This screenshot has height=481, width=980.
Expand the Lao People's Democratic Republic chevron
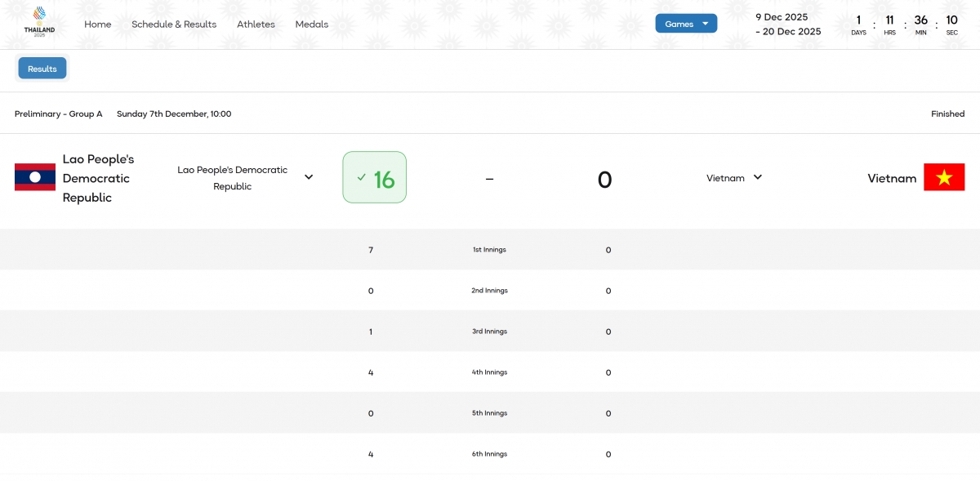click(309, 177)
